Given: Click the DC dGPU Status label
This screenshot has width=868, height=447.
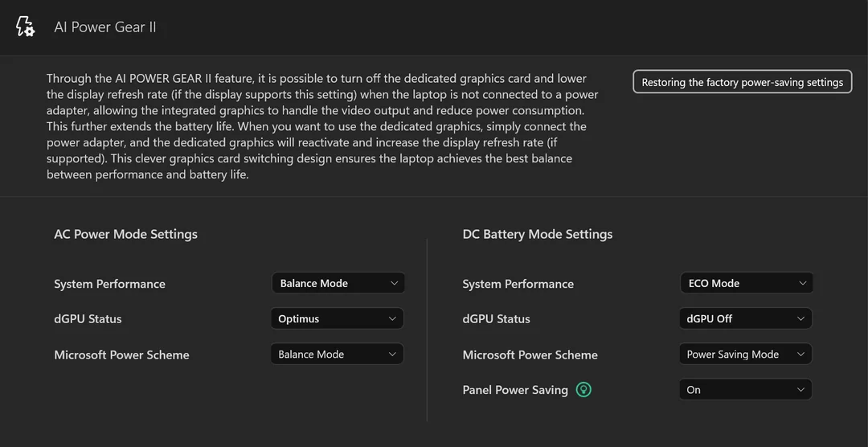Looking at the screenshot, I should pos(496,319).
